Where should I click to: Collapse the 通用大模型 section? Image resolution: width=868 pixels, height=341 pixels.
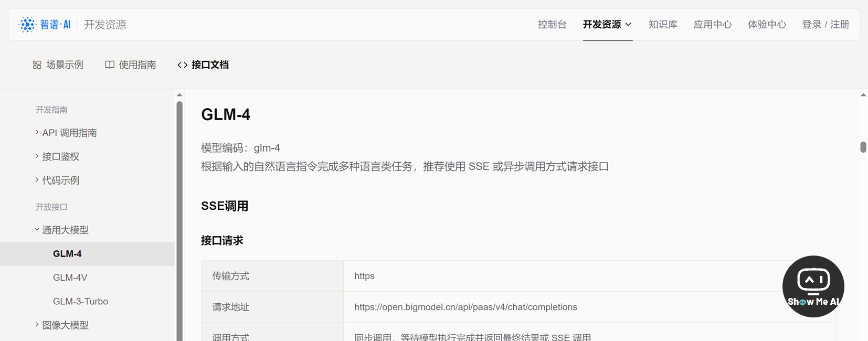tap(37, 229)
